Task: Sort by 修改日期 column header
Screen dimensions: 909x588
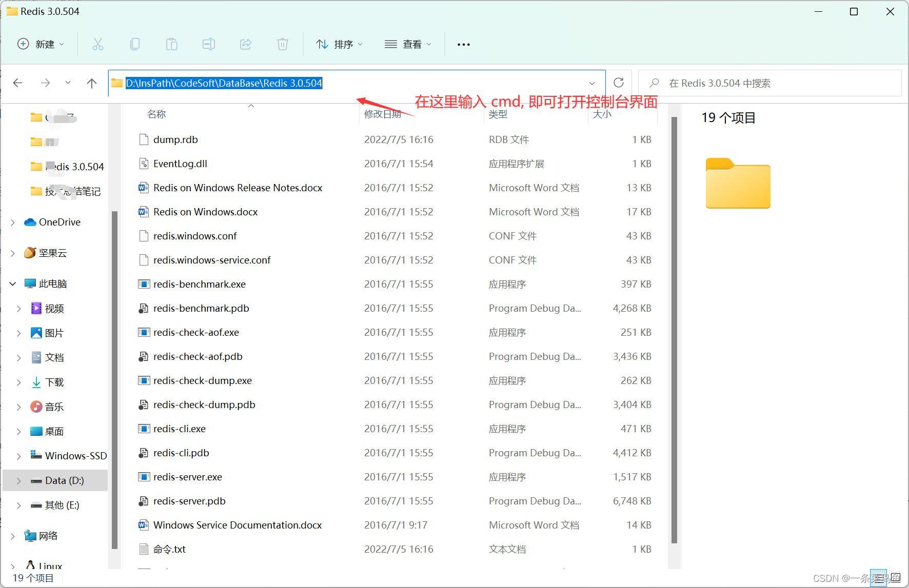Action: tap(383, 114)
